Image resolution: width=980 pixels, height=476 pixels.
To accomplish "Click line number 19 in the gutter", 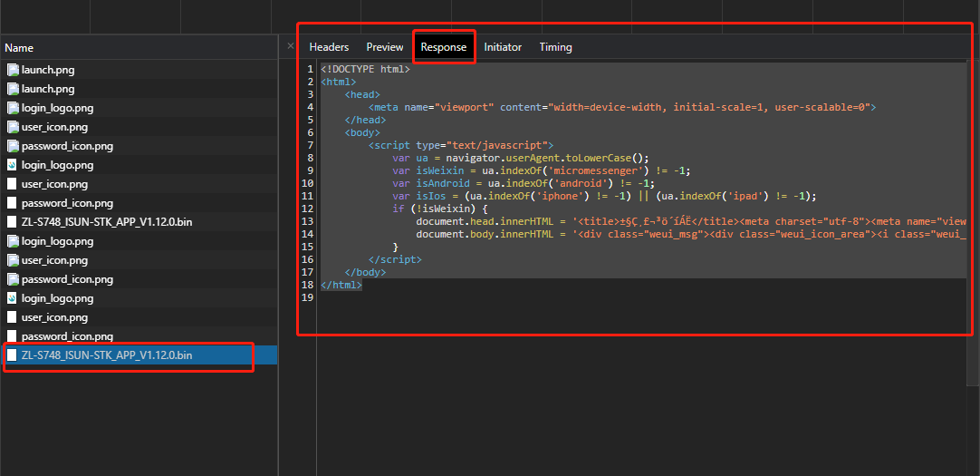I will (307, 297).
